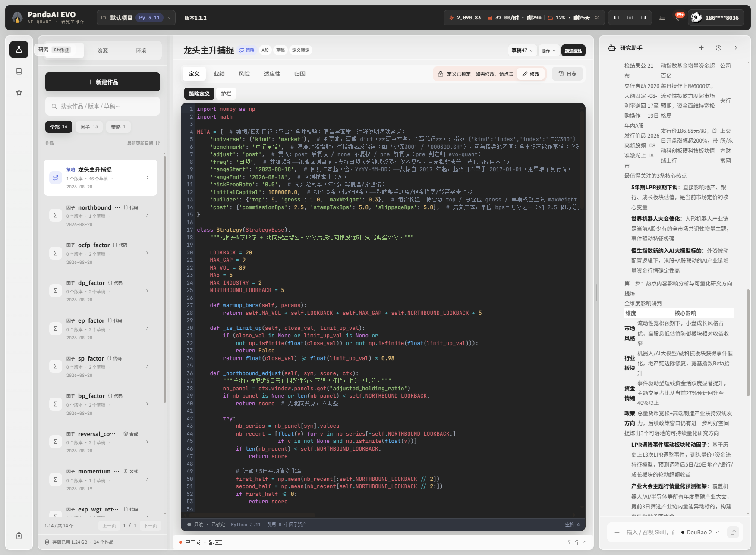Select the 护栏 sub-tab
756x555 pixels.
(226, 94)
